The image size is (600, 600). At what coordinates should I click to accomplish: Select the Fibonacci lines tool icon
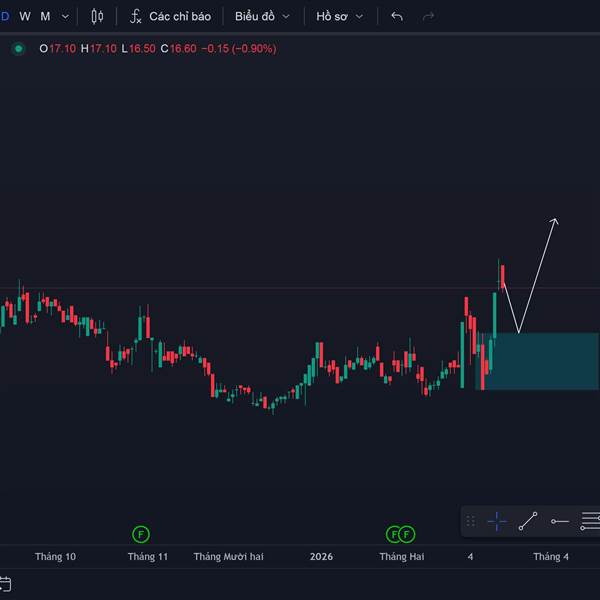click(590, 521)
